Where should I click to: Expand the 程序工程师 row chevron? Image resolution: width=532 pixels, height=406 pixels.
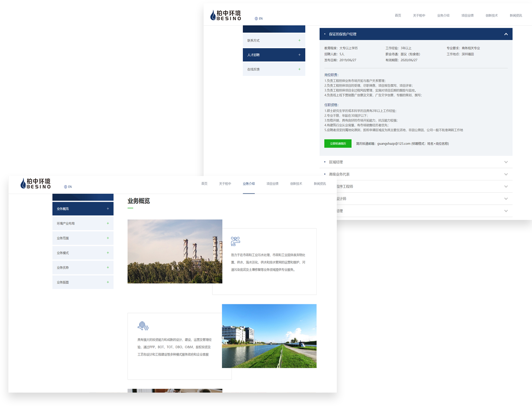click(x=506, y=186)
